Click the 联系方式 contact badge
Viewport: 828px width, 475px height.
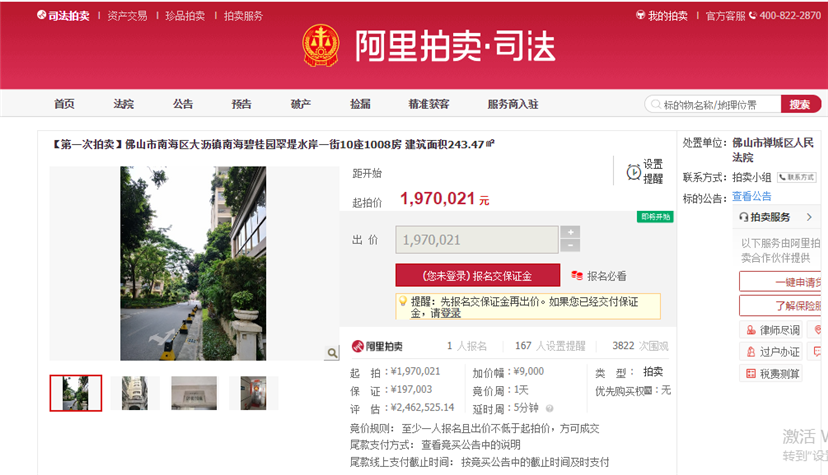point(797,177)
